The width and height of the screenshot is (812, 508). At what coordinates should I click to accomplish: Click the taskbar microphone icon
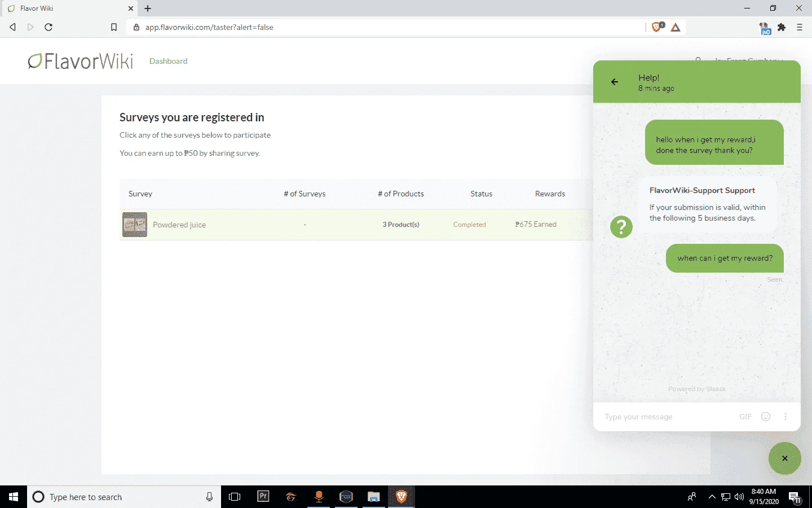point(209,497)
